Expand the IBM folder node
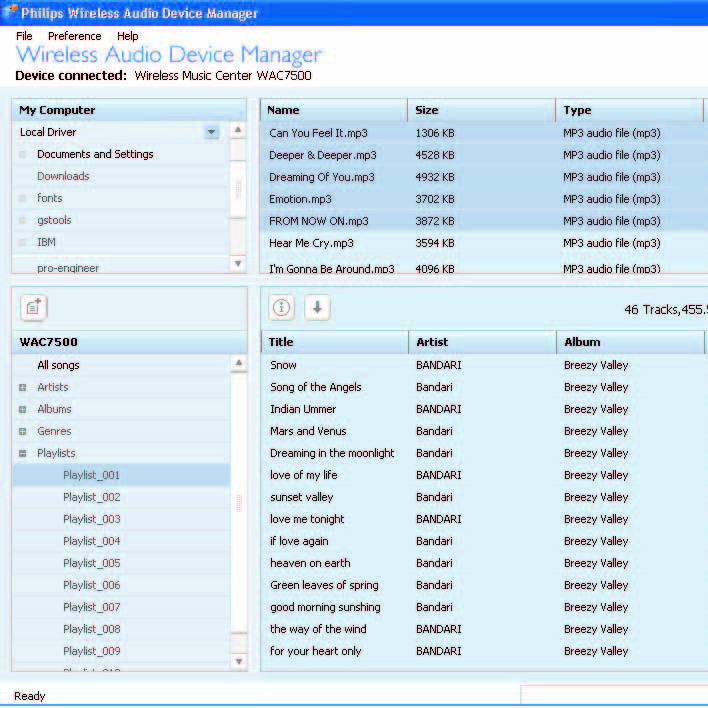This screenshot has height=708, width=708. pos(23,242)
